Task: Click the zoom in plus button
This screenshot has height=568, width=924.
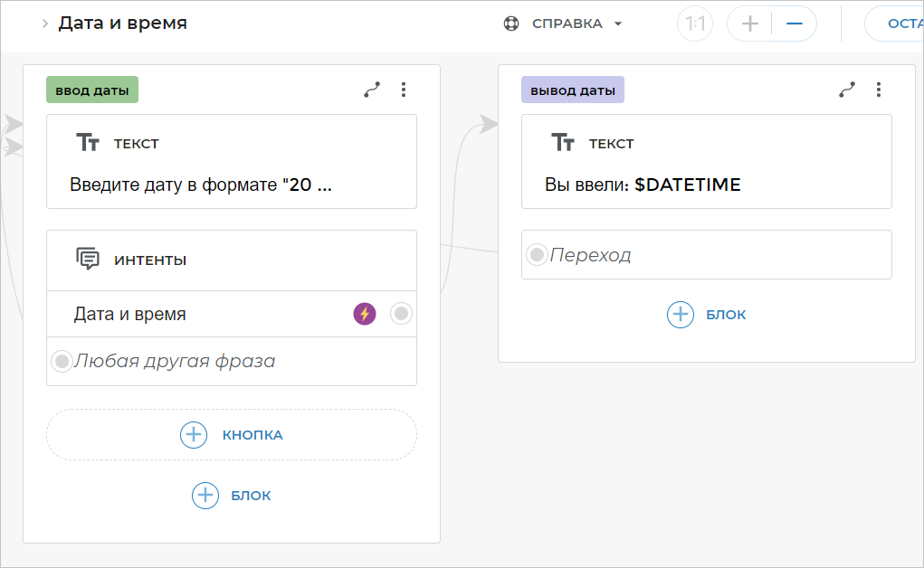Action: (x=749, y=24)
